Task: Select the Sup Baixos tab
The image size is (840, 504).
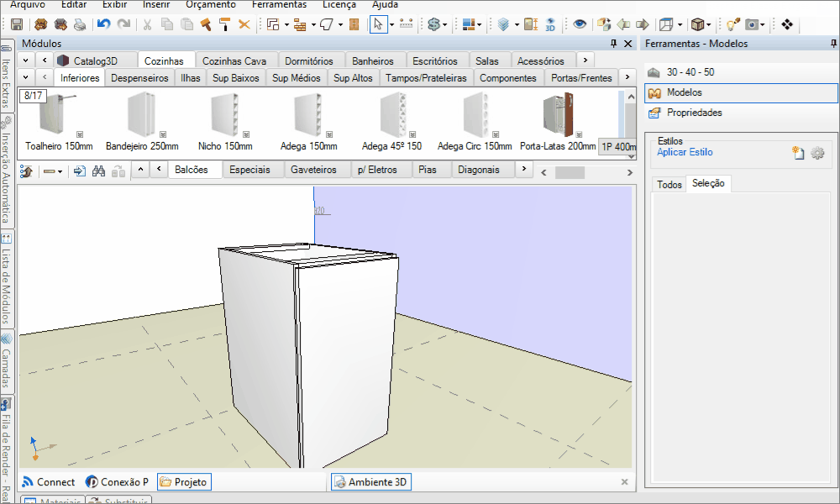Action: (x=236, y=77)
